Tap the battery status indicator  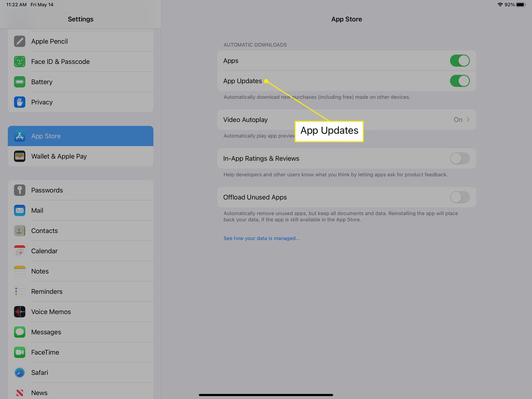click(x=521, y=5)
